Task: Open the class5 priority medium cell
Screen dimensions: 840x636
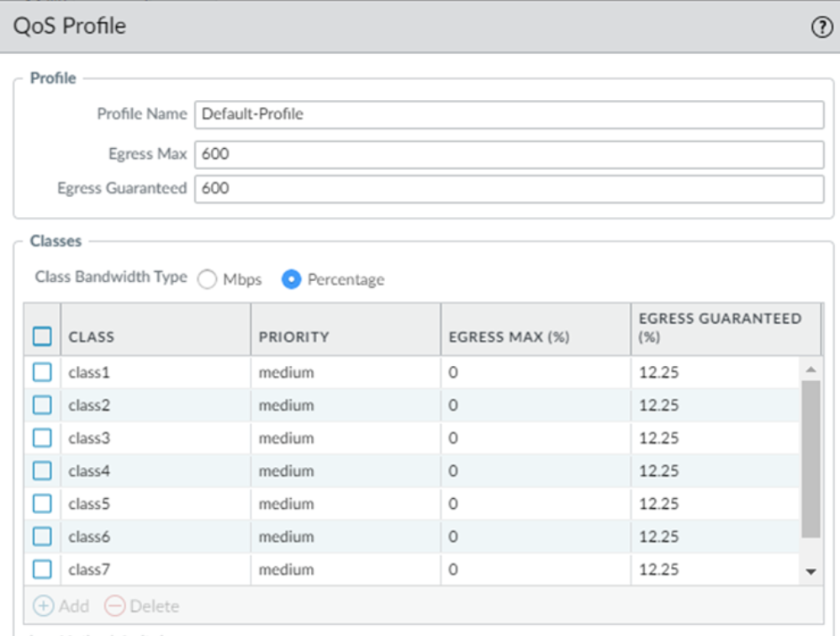Action: [345, 504]
